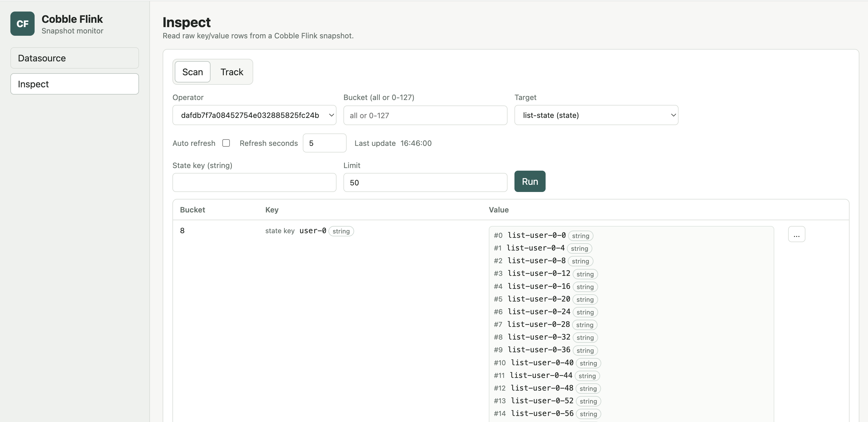Click list value list-user-0-4

[x=536, y=248]
